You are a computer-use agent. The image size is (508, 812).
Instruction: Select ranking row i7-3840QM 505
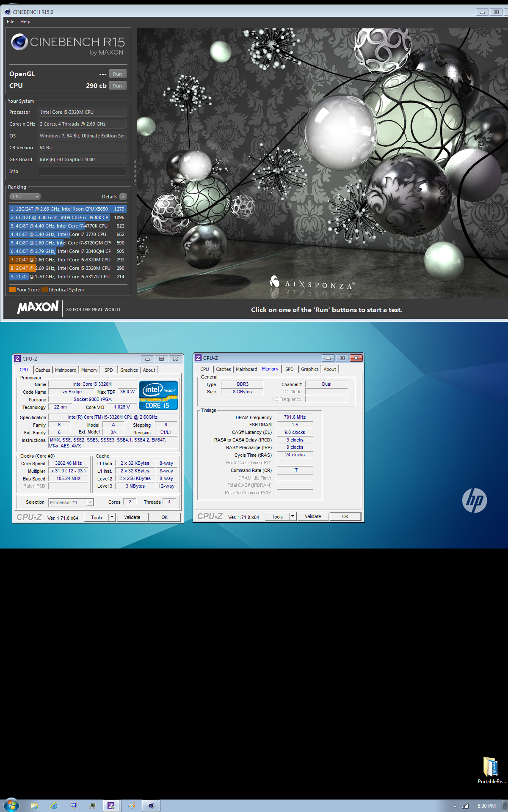pos(68,251)
